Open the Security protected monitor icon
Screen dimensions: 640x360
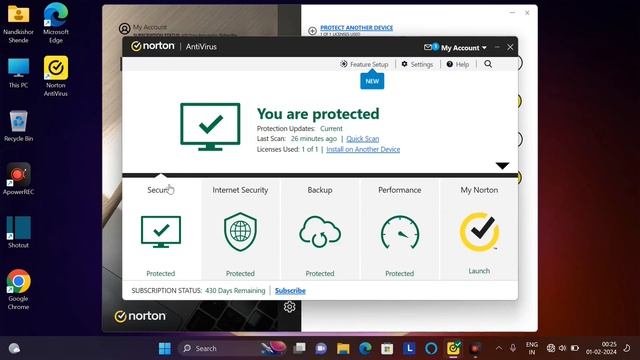161,231
